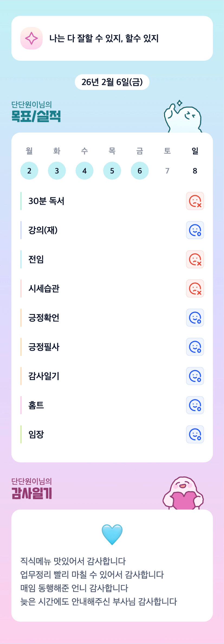Click the pink sparkle star icon

coord(31,38)
